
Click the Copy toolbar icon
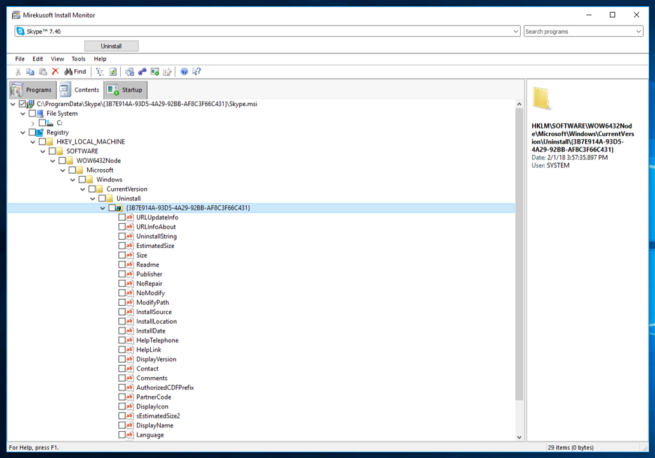click(x=30, y=72)
